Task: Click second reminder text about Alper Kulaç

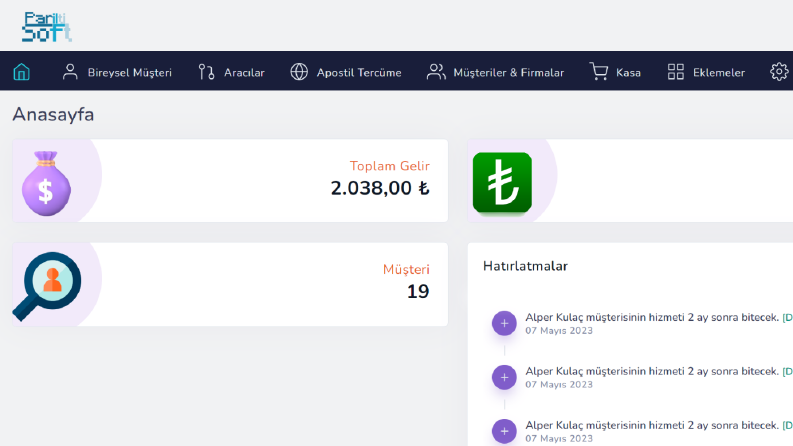Action: [x=652, y=371]
